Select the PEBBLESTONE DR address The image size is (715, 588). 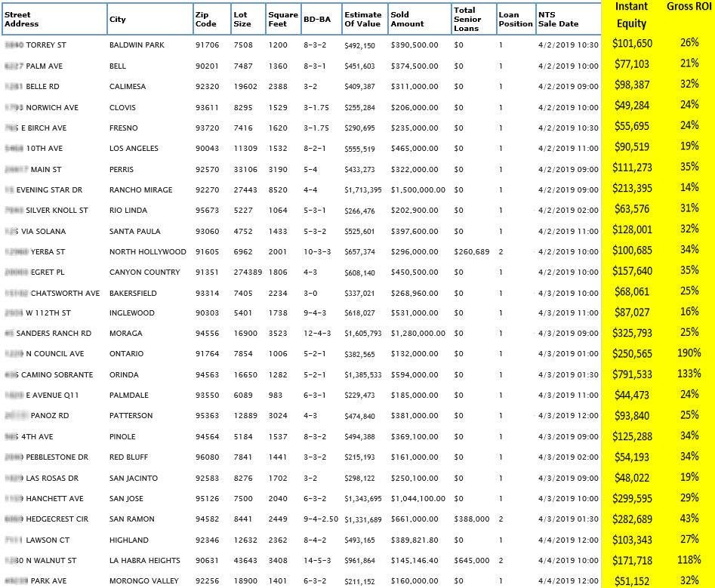[47, 457]
